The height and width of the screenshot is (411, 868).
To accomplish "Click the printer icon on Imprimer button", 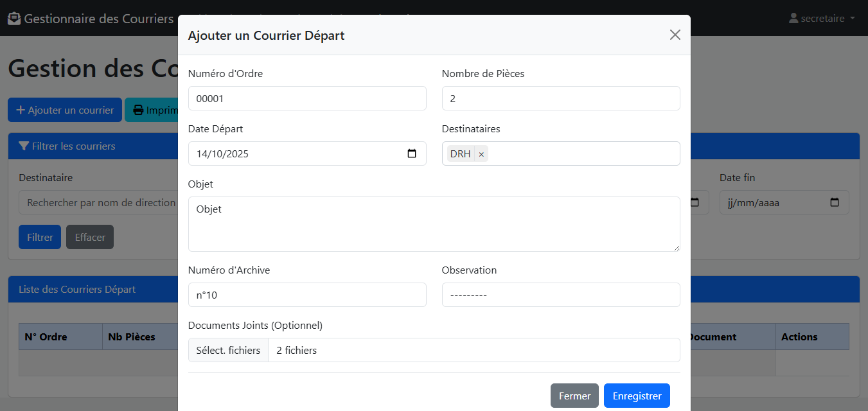I will point(138,110).
